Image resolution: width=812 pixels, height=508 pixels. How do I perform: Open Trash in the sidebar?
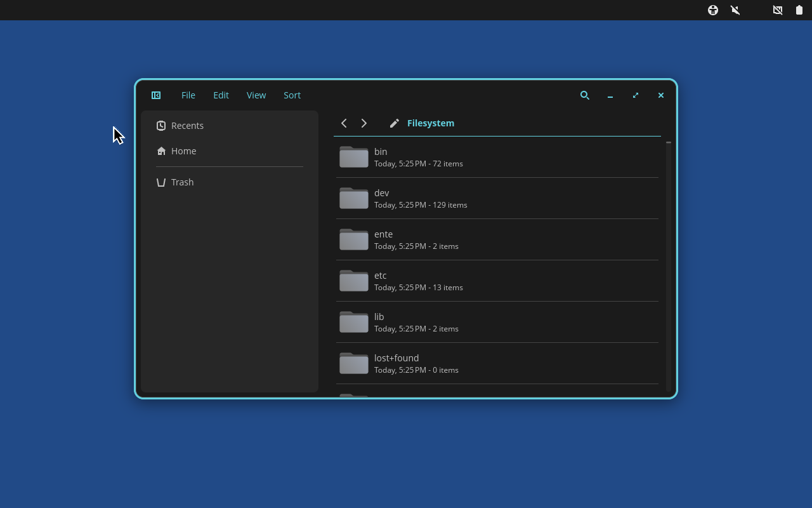click(x=230, y=182)
